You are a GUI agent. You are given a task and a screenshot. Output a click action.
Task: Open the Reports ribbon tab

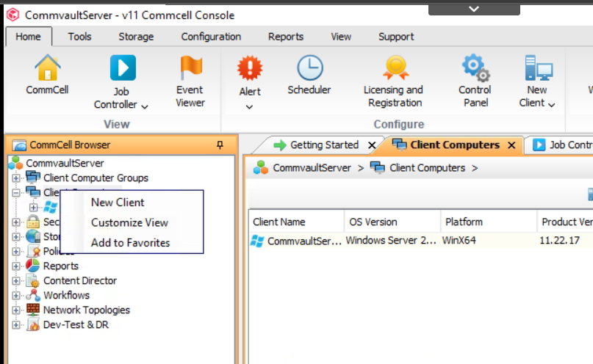pos(286,37)
